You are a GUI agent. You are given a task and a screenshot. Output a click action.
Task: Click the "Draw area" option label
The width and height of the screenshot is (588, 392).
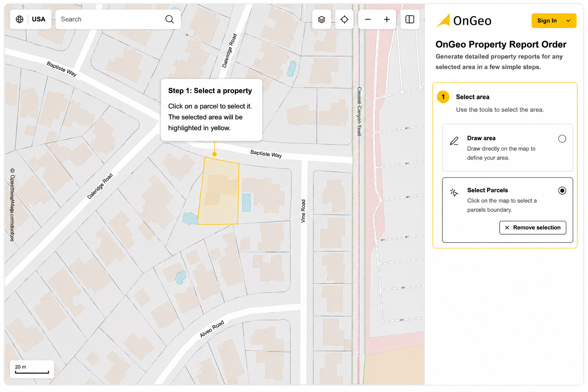click(x=481, y=138)
